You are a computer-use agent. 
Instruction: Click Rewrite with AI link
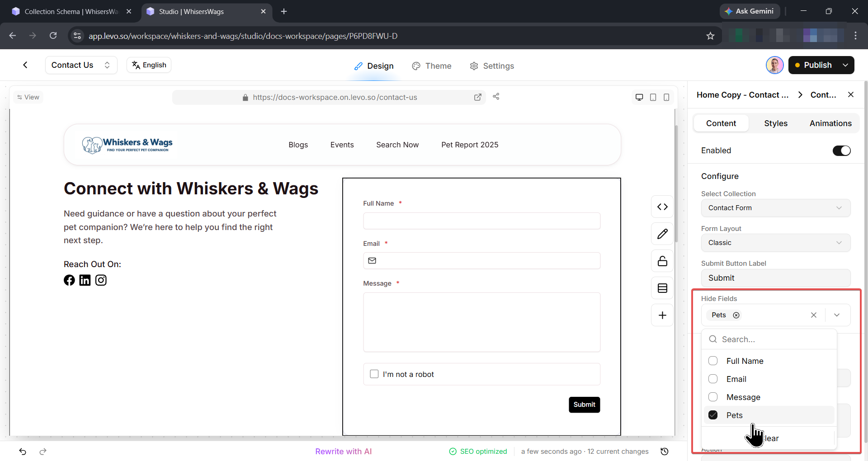tap(344, 452)
